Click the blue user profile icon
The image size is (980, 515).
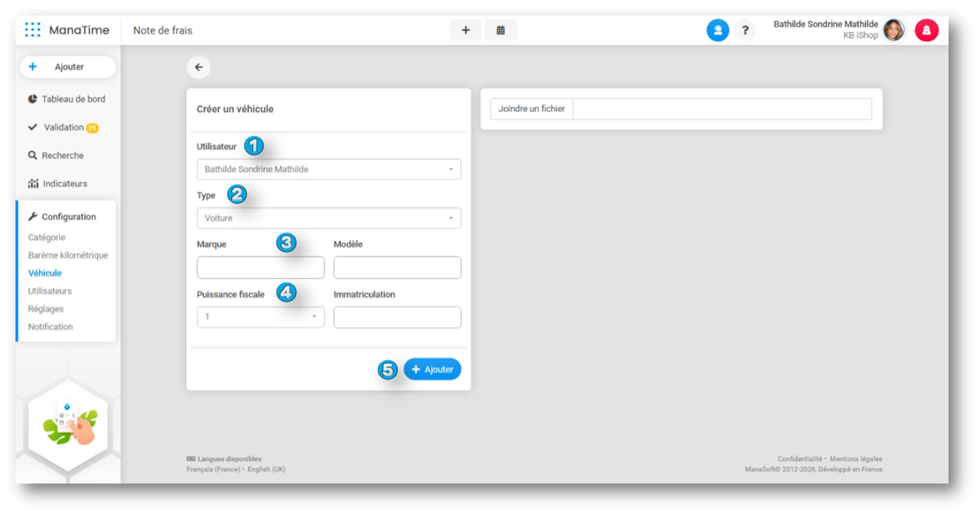point(717,30)
